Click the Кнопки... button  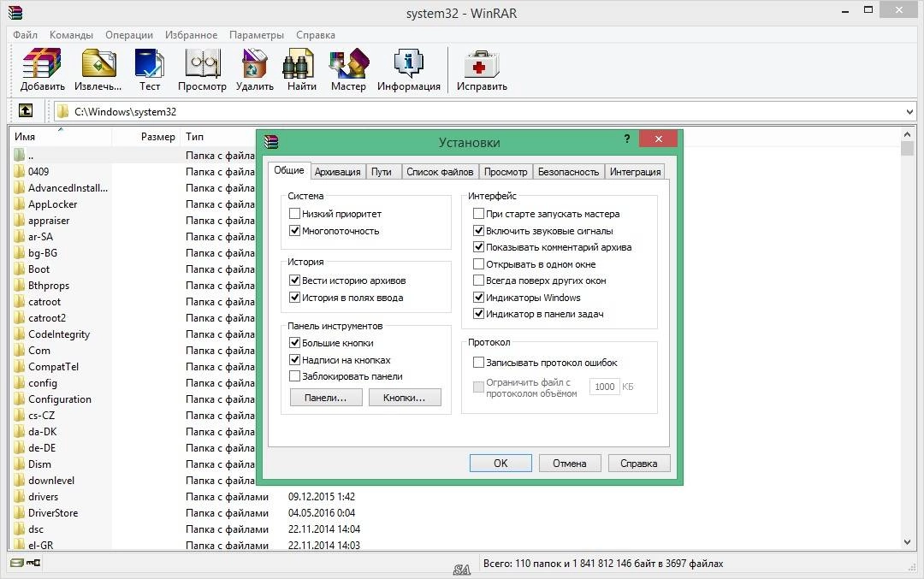[x=404, y=398]
